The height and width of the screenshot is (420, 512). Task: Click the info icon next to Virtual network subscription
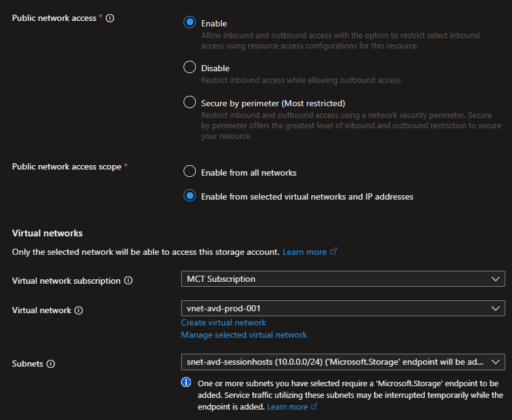tap(128, 281)
